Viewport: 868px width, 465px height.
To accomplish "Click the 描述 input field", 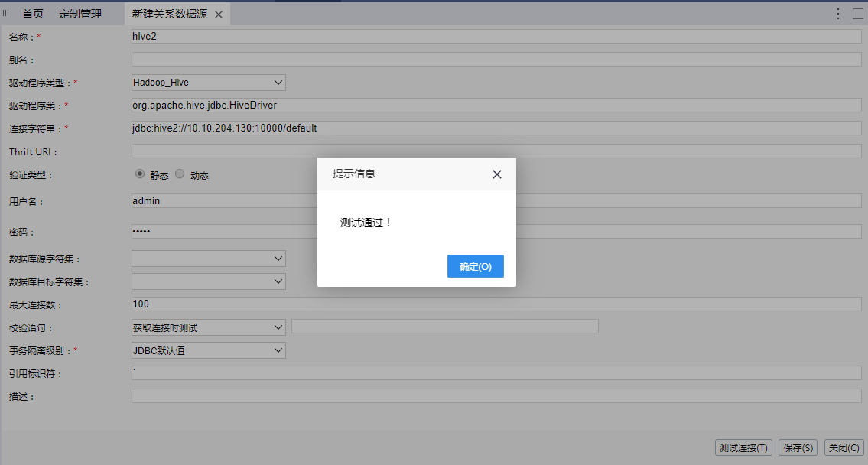I will click(x=496, y=395).
